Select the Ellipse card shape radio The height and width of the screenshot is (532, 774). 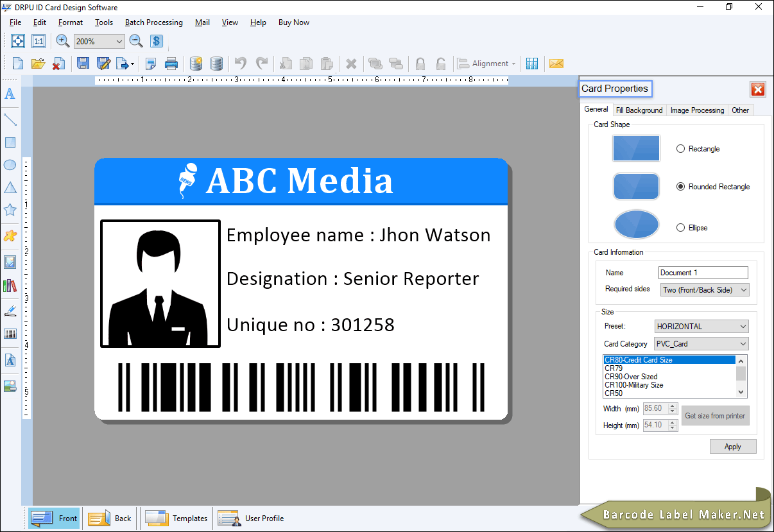coord(681,228)
